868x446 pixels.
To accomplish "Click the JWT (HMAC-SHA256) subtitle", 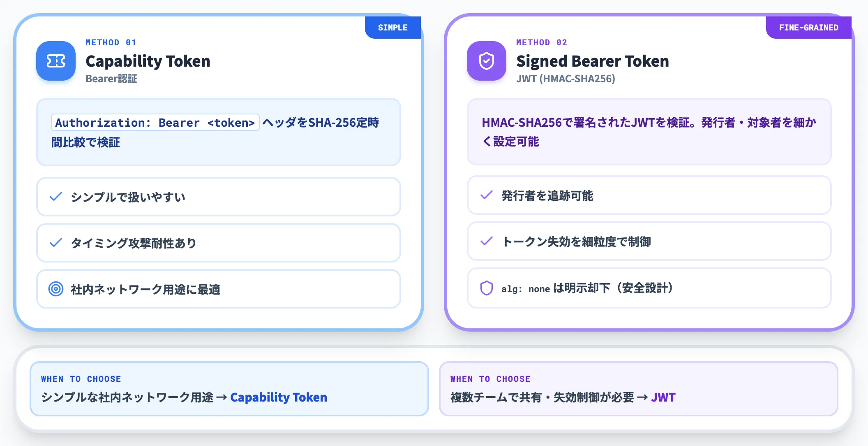I will [x=566, y=79].
